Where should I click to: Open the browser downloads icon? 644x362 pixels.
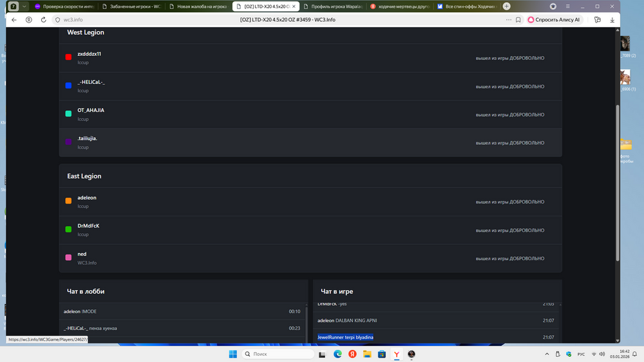coord(612,20)
